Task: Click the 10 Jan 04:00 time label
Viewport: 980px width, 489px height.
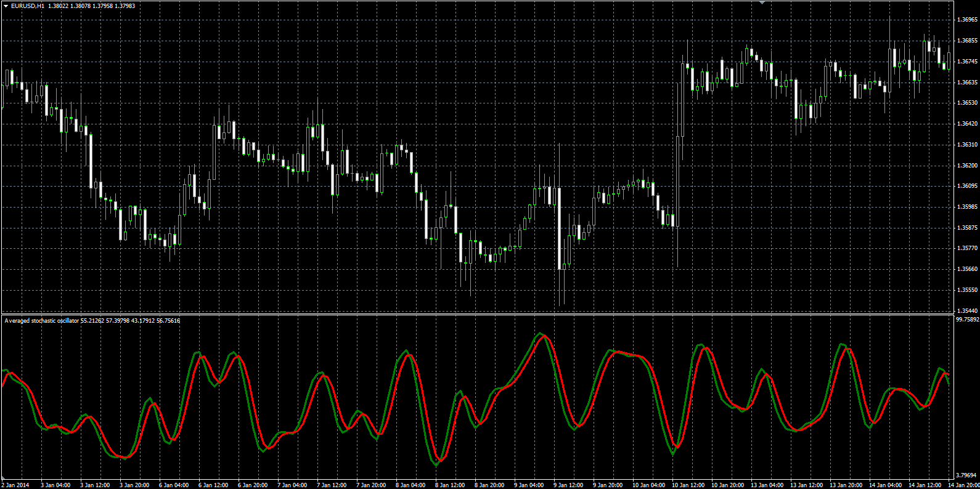Action: pos(648,485)
